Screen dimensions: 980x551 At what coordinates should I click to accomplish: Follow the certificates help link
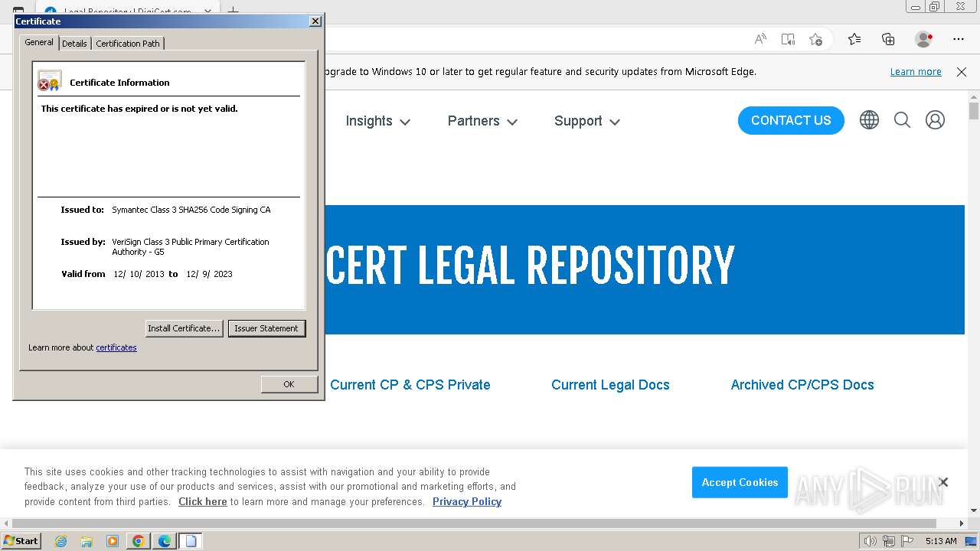coord(116,347)
